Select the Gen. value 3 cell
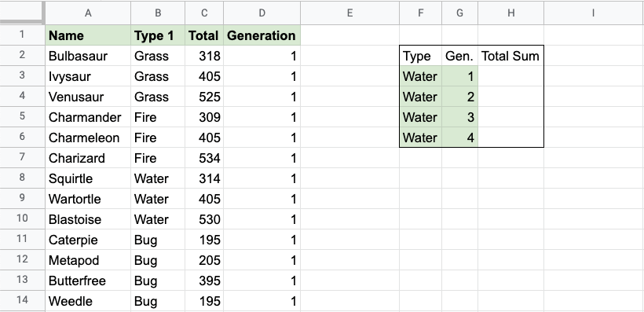 point(459,117)
